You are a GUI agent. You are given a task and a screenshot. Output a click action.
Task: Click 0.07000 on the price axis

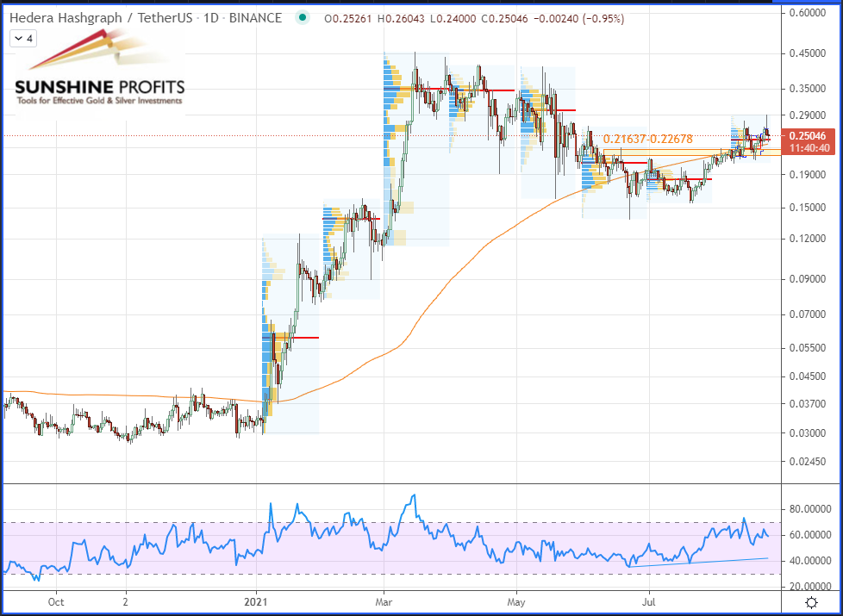point(808,314)
